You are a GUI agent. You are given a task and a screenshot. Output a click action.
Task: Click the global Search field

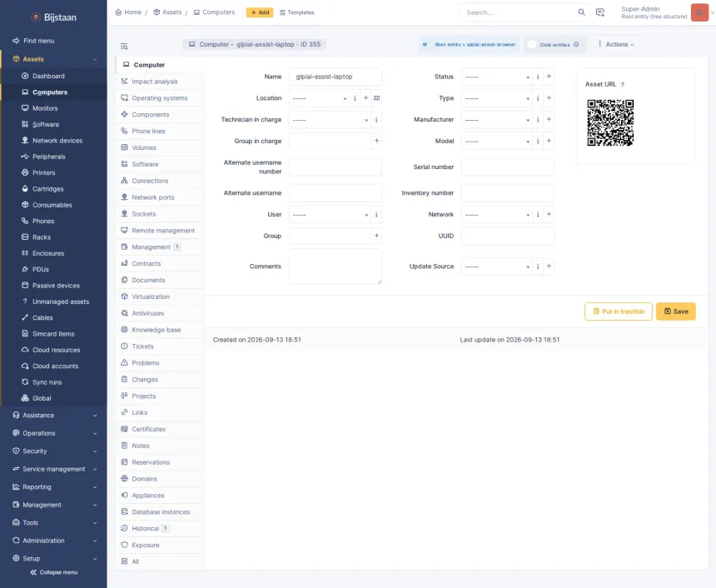coord(519,12)
